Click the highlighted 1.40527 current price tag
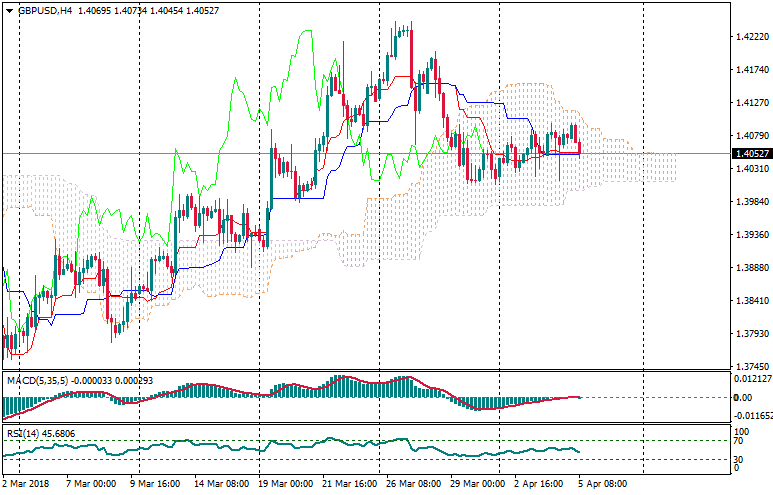The width and height of the screenshot is (773, 495). pyautogui.click(x=751, y=154)
